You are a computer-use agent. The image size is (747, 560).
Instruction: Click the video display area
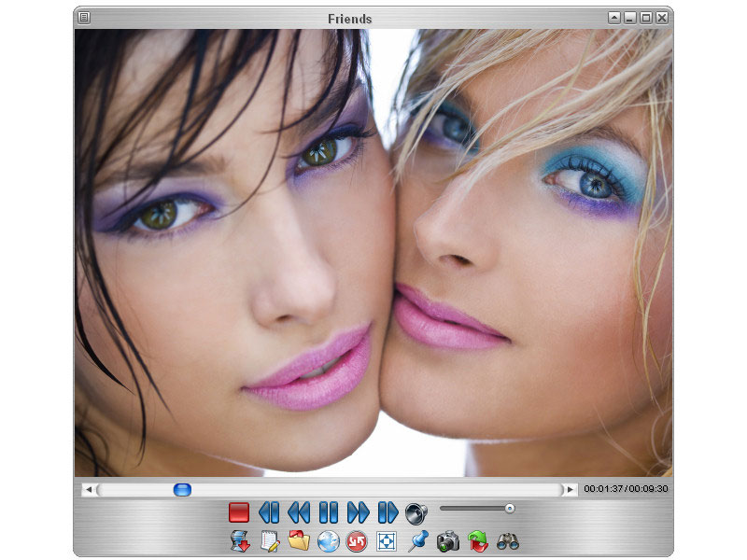click(373, 252)
